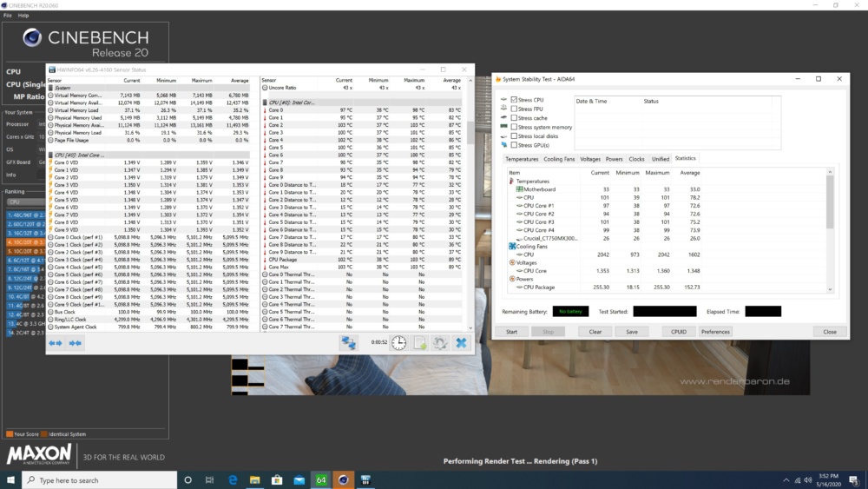This screenshot has width=868, height=489.
Task: Open Microsoft Store taskbar icon
Action: pos(277,480)
